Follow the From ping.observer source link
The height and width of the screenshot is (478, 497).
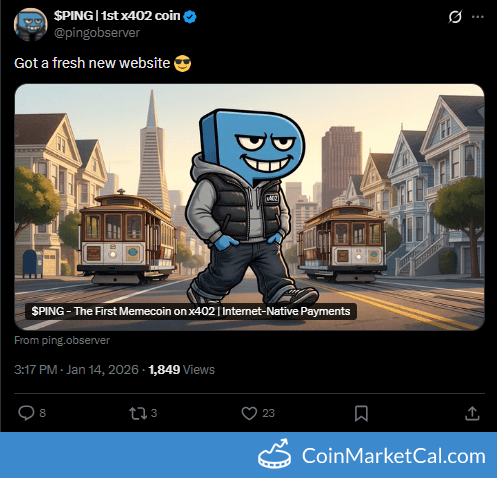click(62, 340)
